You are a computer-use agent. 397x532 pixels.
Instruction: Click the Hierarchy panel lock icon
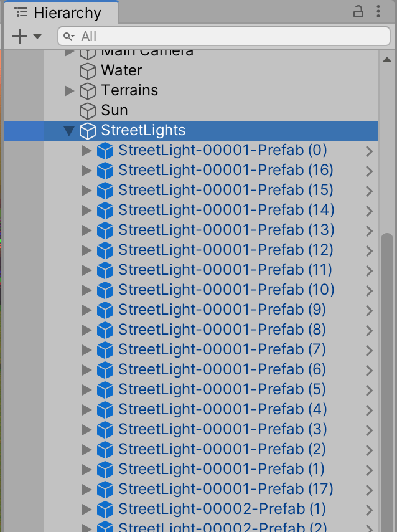358,12
